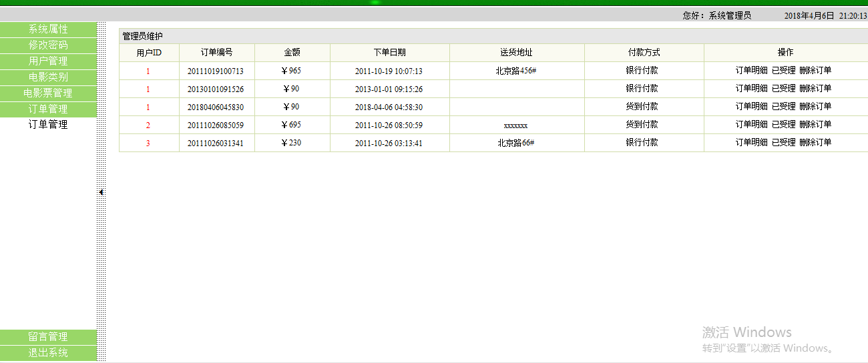This screenshot has height=363, width=868.
Task: Click the 金额 column header
Action: (x=292, y=52)
